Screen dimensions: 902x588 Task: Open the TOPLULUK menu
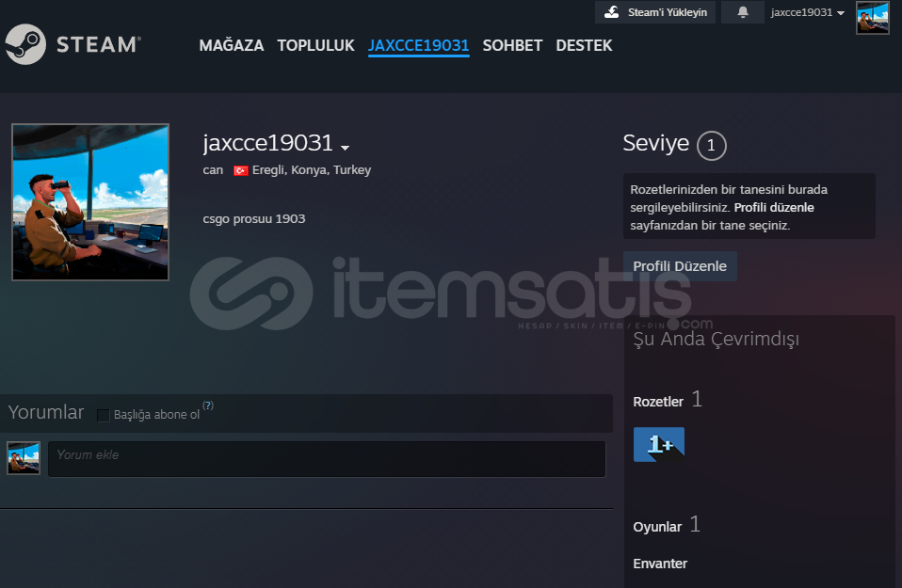[315, 45]
